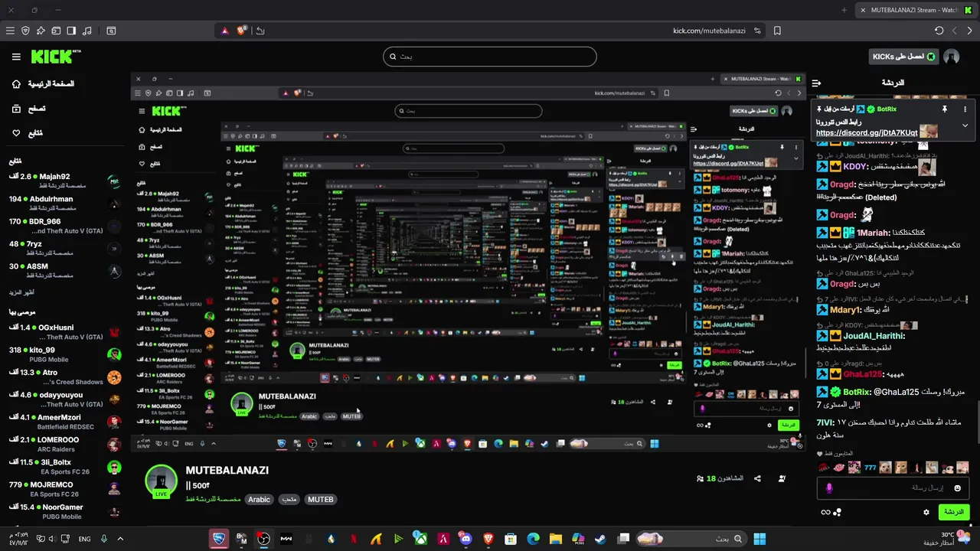Open Discord from the taskbar
Screen dimensions: 980x551
pos(465,539)
